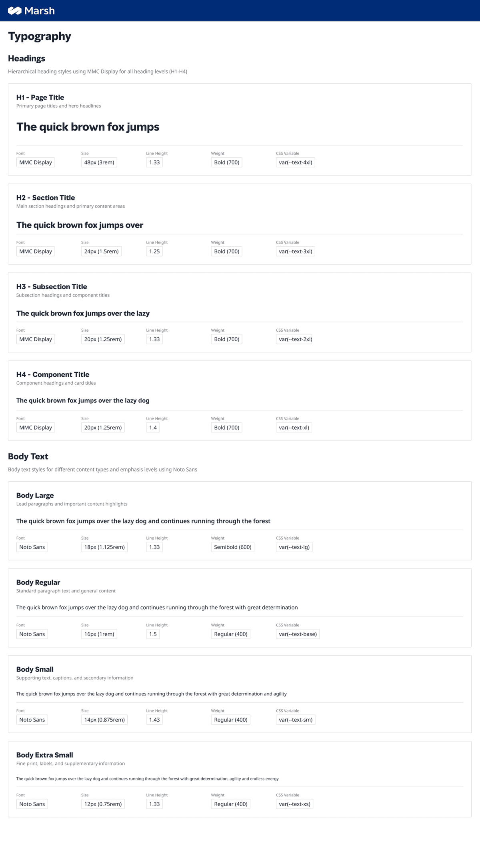Select the var(--text-base) variable tag
480x868 pixels.
298,634
